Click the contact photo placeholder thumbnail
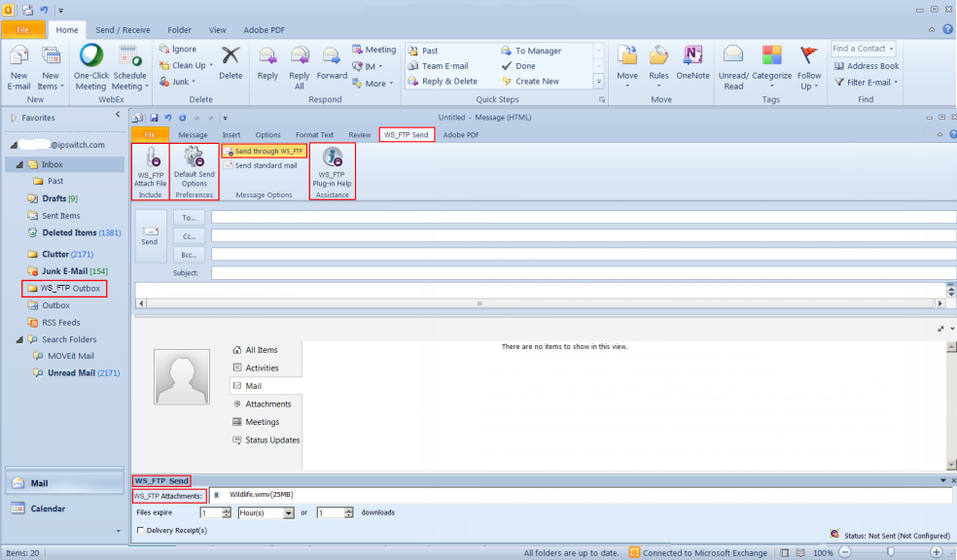 [x=182, y=377]
